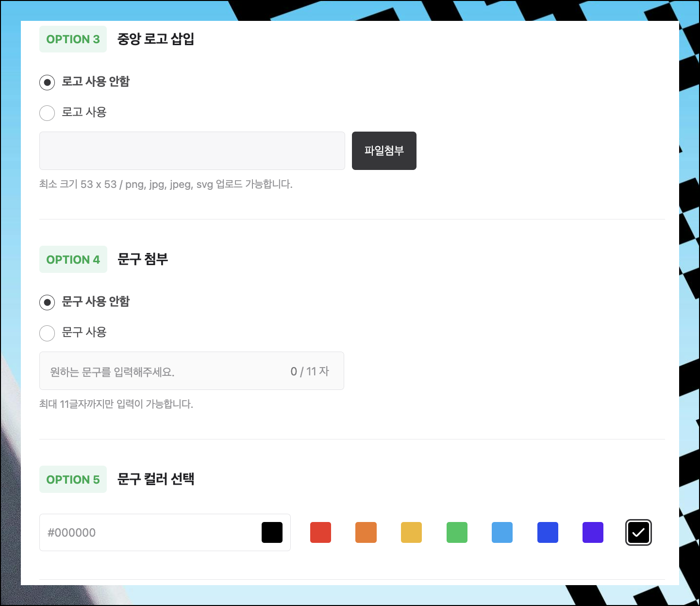The width and height of the screenshot is (700, 606).
Task: Click the OPTION 4 badge
Action: 73,259
